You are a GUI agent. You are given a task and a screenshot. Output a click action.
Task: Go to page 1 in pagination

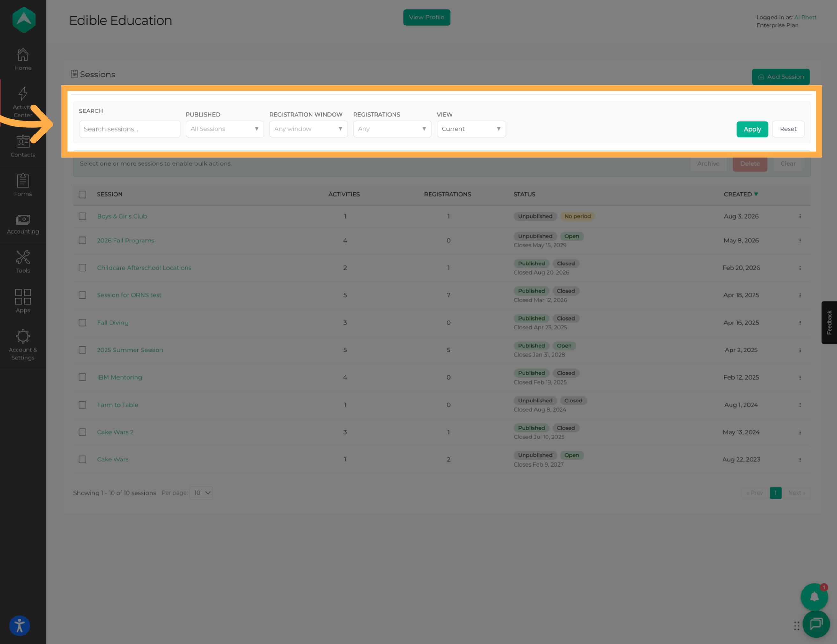point(775,493)
